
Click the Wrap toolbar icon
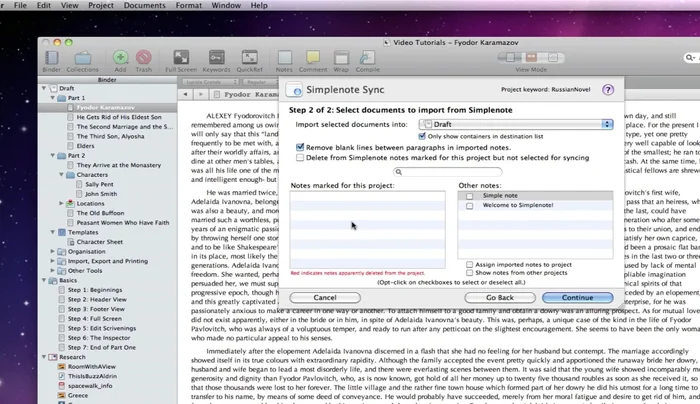click(x=341, y=58)
